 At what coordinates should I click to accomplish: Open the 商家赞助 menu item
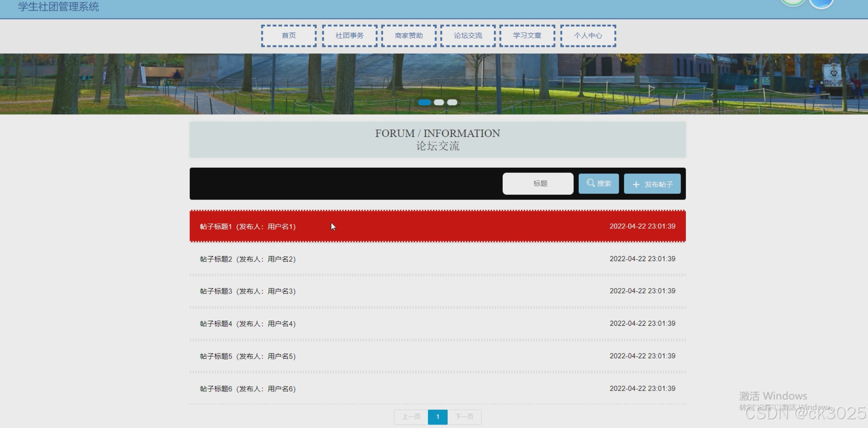click(409, 36)
